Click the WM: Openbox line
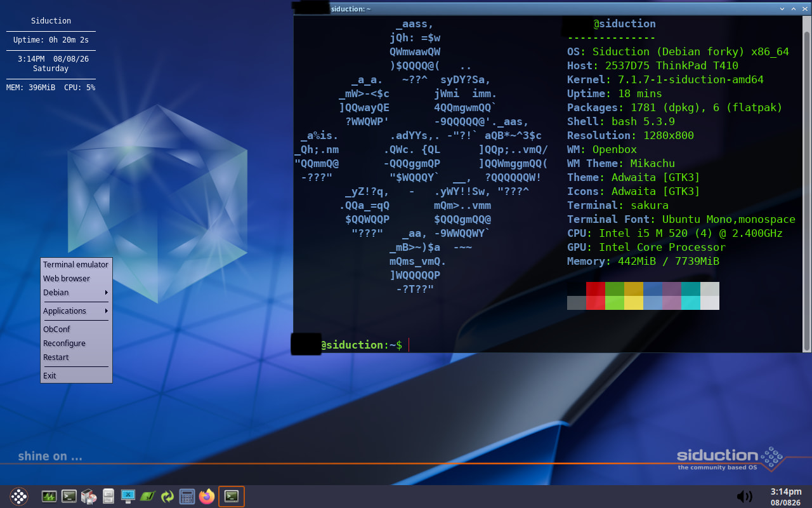This screenshot has width=812, height=508. tap(602, 150)
